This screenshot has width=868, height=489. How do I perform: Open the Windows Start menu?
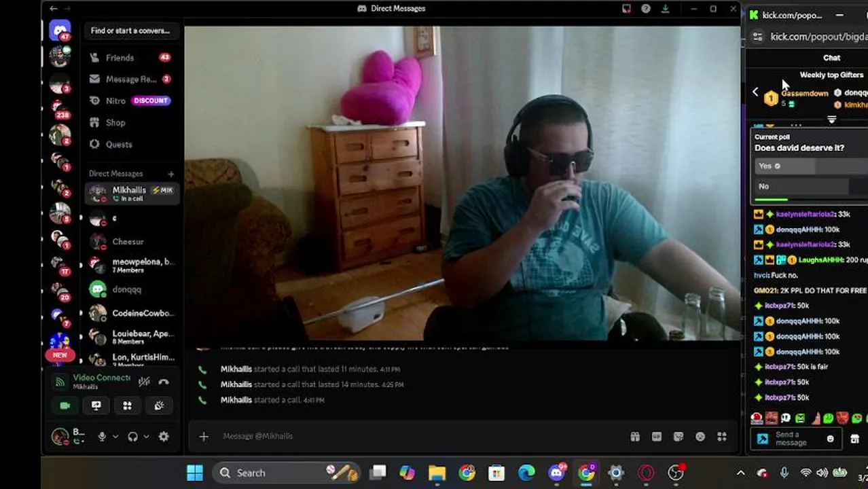[x=195, y=473]
